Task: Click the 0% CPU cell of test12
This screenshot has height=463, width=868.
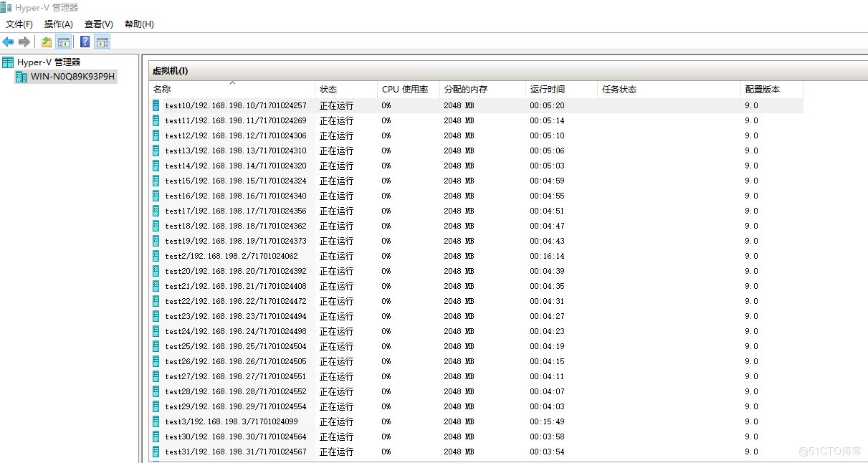Action: [x=386, y=135]
